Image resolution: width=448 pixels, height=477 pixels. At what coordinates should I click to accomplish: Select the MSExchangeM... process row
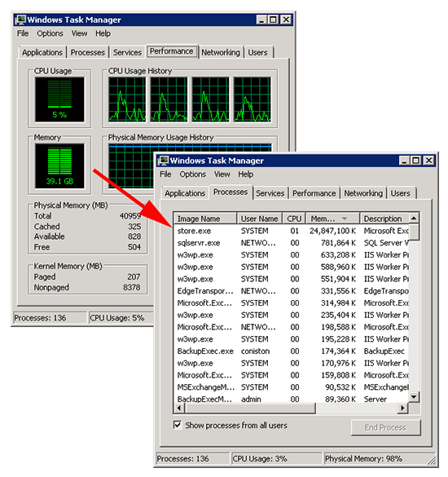pos(291,387)
